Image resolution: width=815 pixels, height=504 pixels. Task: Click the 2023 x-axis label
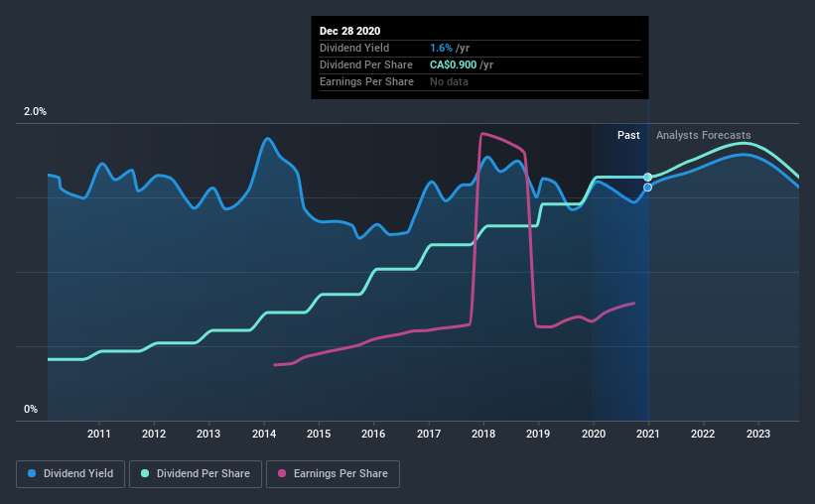click(758, 434)
